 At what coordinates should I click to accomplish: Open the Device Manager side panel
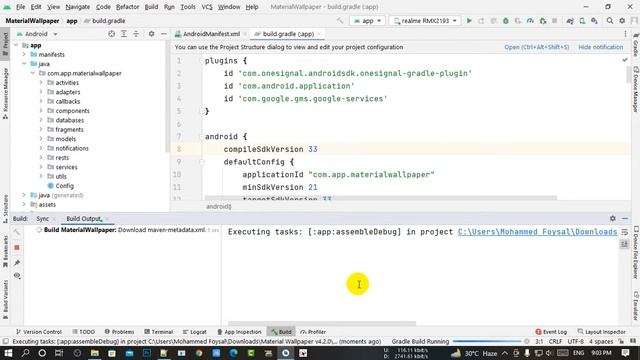[636, 89]
